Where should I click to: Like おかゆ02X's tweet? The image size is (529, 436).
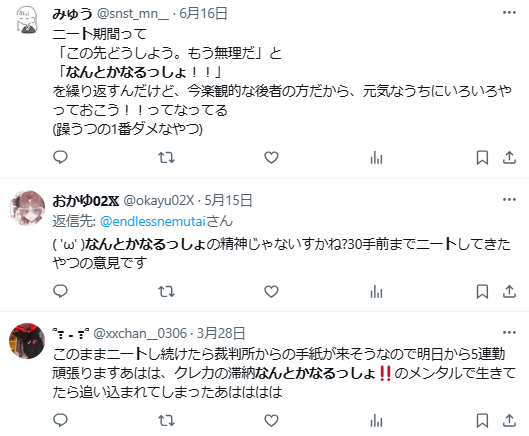click(271, 291)
